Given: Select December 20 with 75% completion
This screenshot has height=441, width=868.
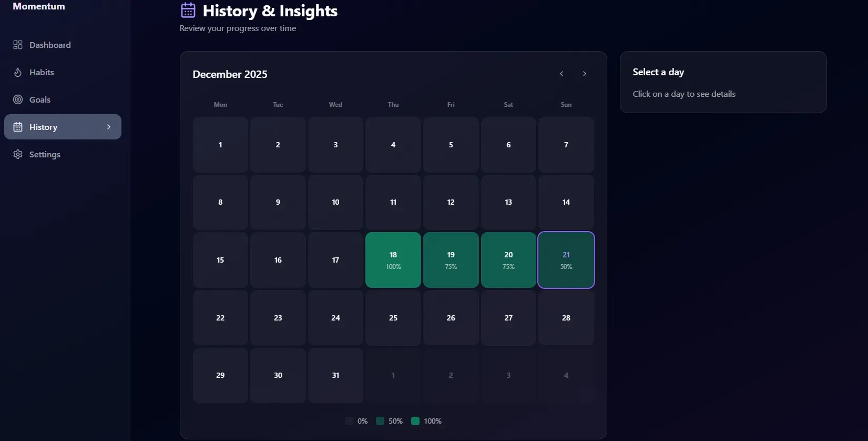Looking at the screenshot, I should click(508, 260).
